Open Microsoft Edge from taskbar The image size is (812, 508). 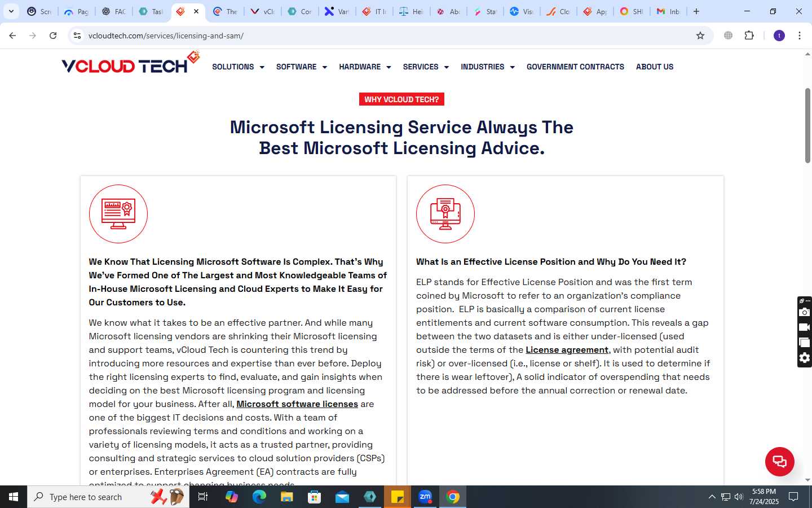click(259, 497)
